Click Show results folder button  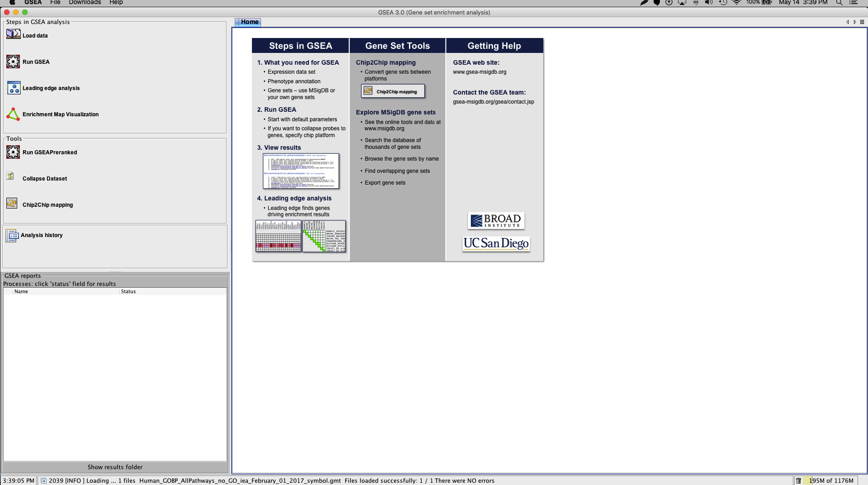click(x=115, y=467)
